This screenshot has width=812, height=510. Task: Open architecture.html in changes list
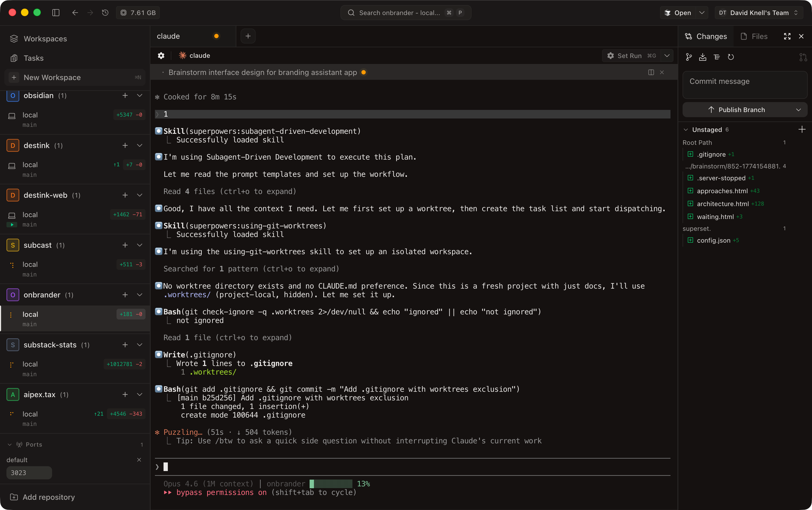[723, 204]
